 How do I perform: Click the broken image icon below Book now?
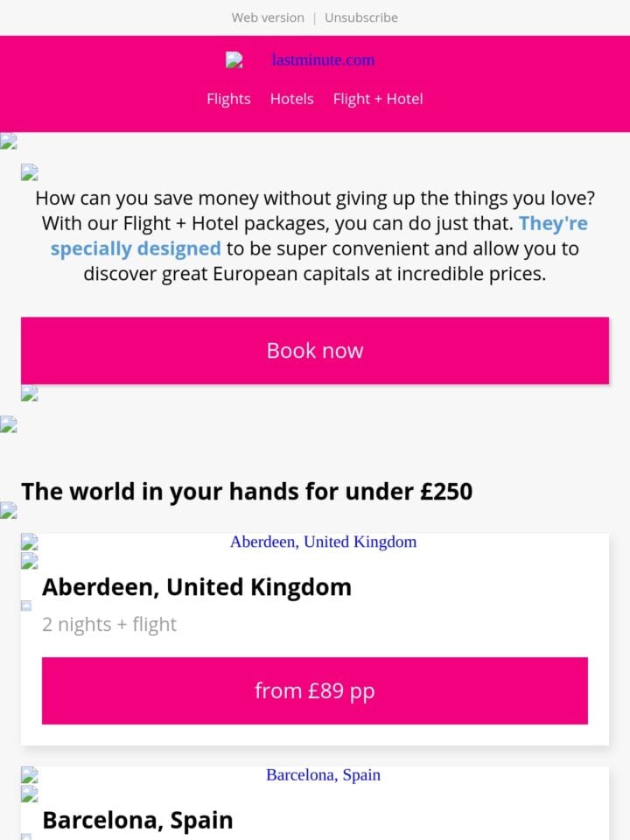click(30, 393)
